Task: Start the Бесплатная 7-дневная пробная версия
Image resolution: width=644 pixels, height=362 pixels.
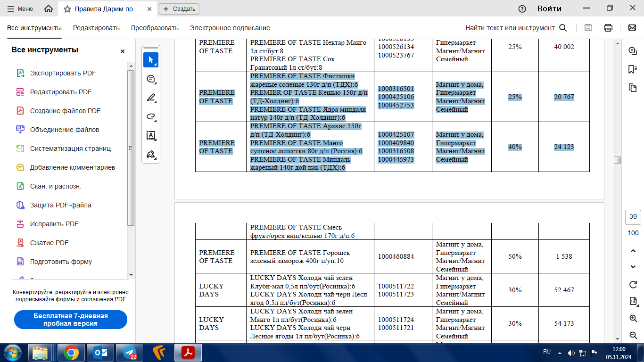Action: (x=71, y=320)
